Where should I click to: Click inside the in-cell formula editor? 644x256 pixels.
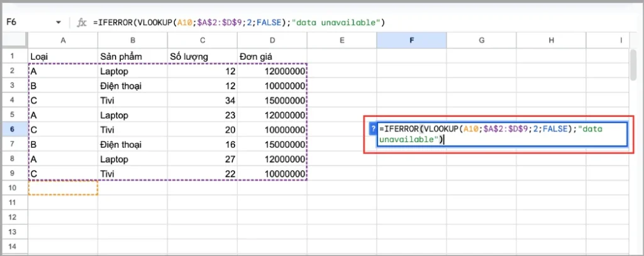pyautogui.click(x=502, y=134)
